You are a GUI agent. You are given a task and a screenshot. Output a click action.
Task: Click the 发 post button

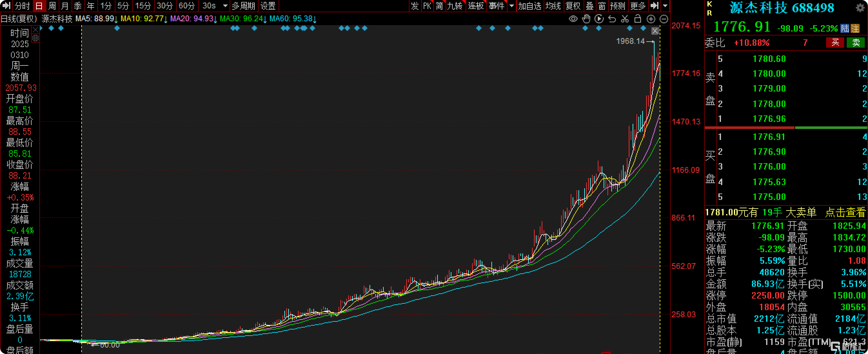coord(414,6)
